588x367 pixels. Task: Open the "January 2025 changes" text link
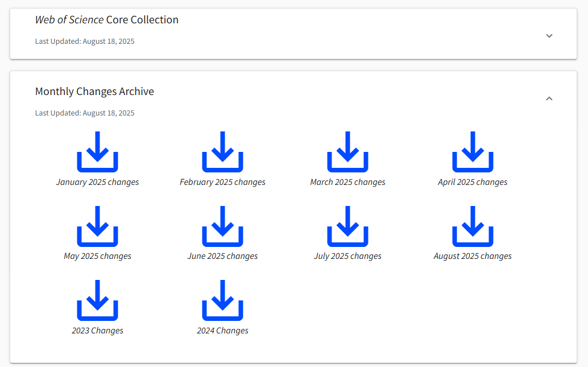pyautogui.click(x=97, y=183)
